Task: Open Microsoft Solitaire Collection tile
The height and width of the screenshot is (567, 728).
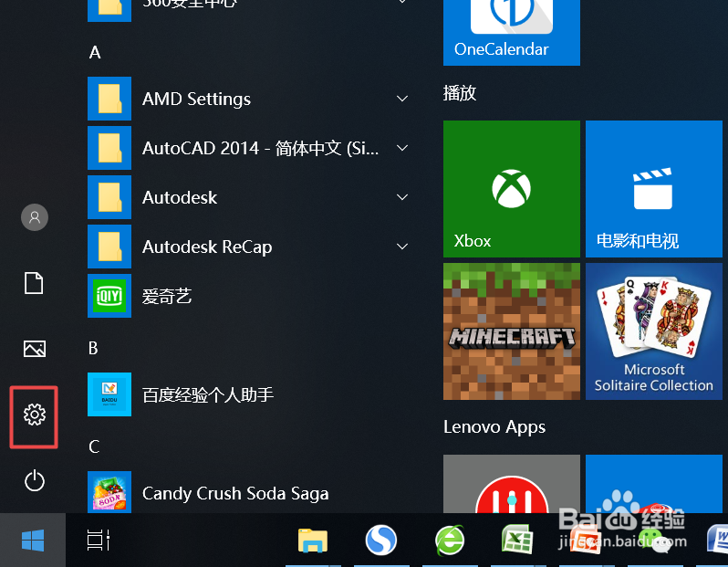Action: pyautogui.click(x=654, y=331)
